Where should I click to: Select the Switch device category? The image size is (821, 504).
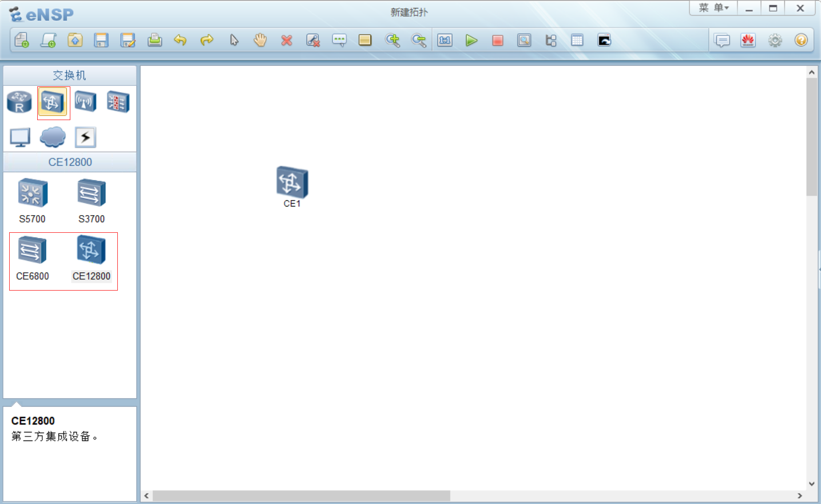pos(53,102)
